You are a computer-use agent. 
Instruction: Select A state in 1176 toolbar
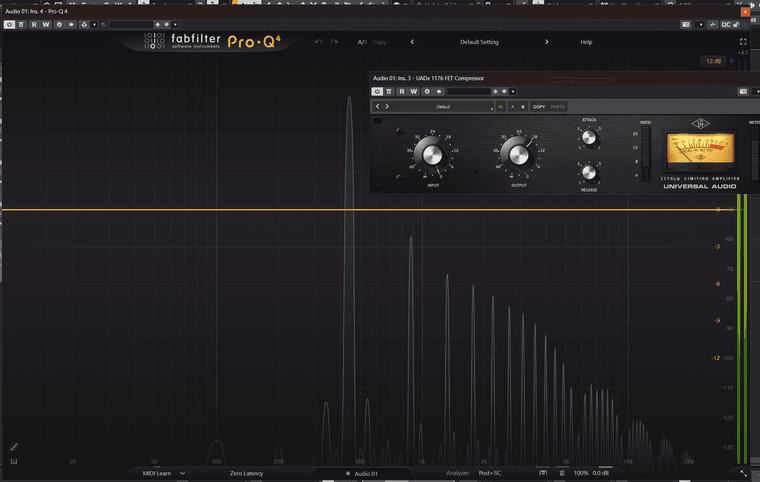point(512,107)
